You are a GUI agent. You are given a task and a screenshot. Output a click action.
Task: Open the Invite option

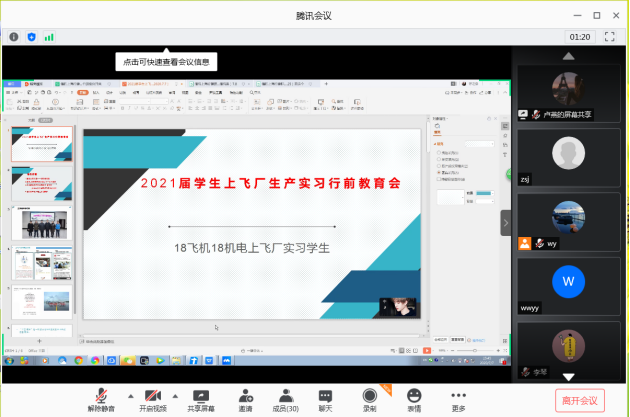point(245,400)
